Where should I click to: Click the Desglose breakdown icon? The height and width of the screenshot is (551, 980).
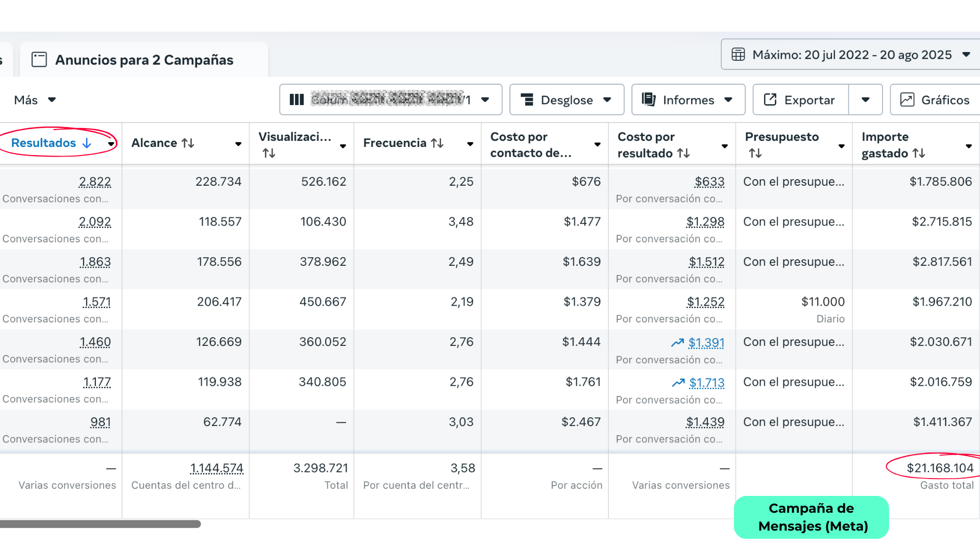coord(527,99)
